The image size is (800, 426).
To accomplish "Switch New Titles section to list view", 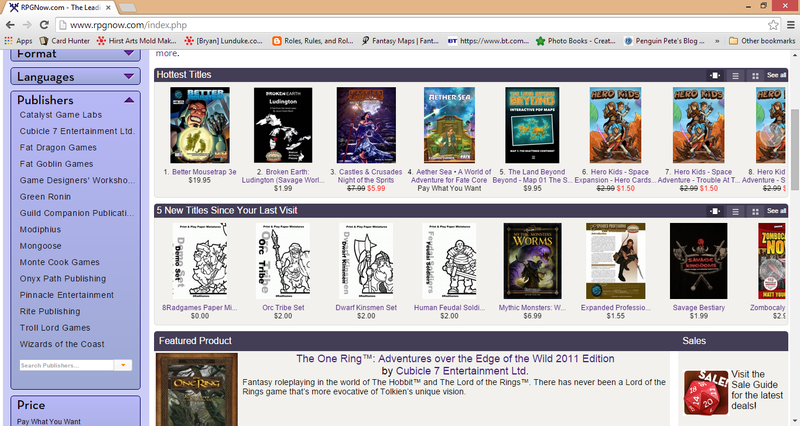I will [x=735, y=211].
